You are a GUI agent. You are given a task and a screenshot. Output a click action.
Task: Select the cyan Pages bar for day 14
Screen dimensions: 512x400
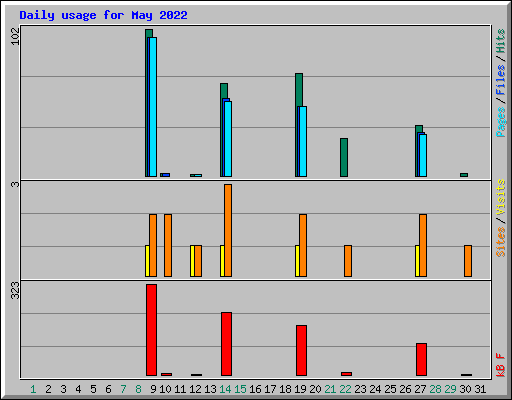[x=228, y=139]
